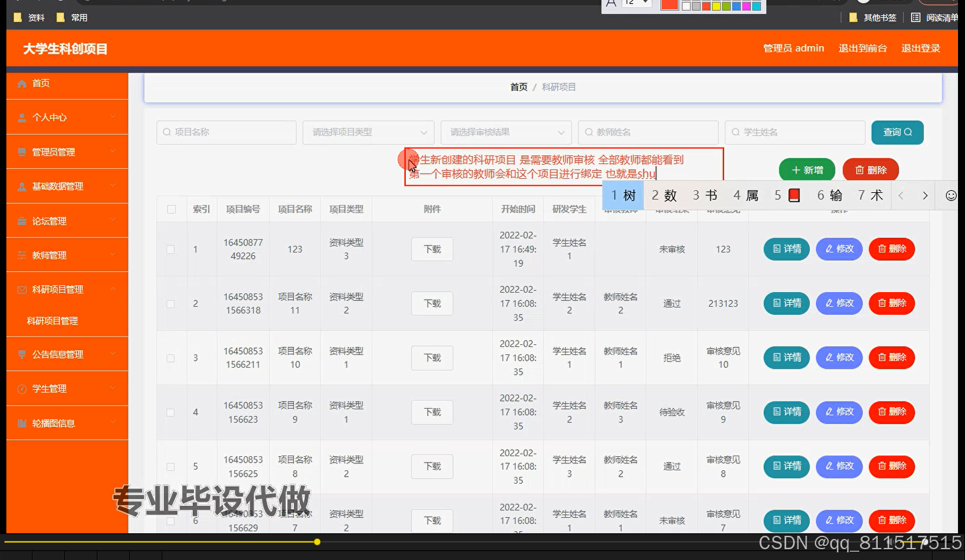Click the green 新增 button
965x560 pixels.
(807, 170)
